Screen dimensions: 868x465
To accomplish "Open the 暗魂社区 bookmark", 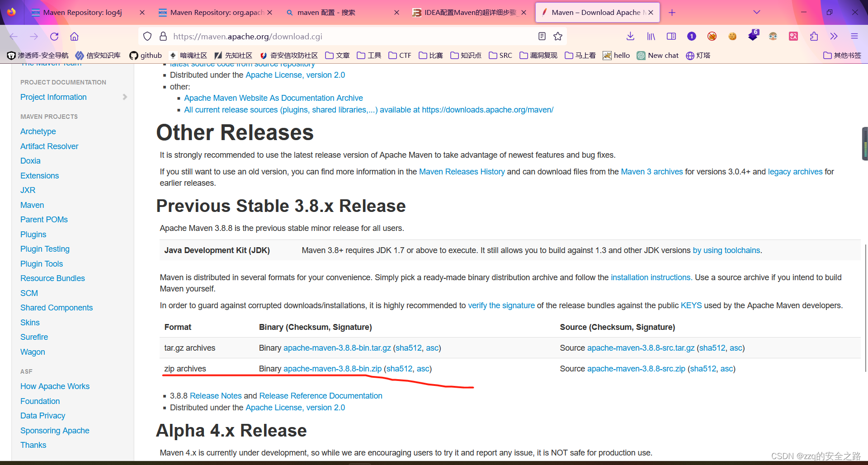I will coord(188,56).
